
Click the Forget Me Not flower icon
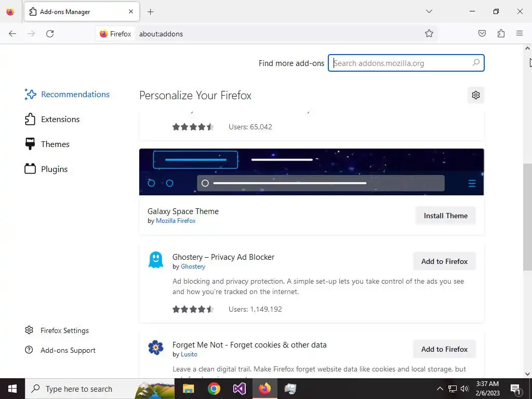click(156, 348)
